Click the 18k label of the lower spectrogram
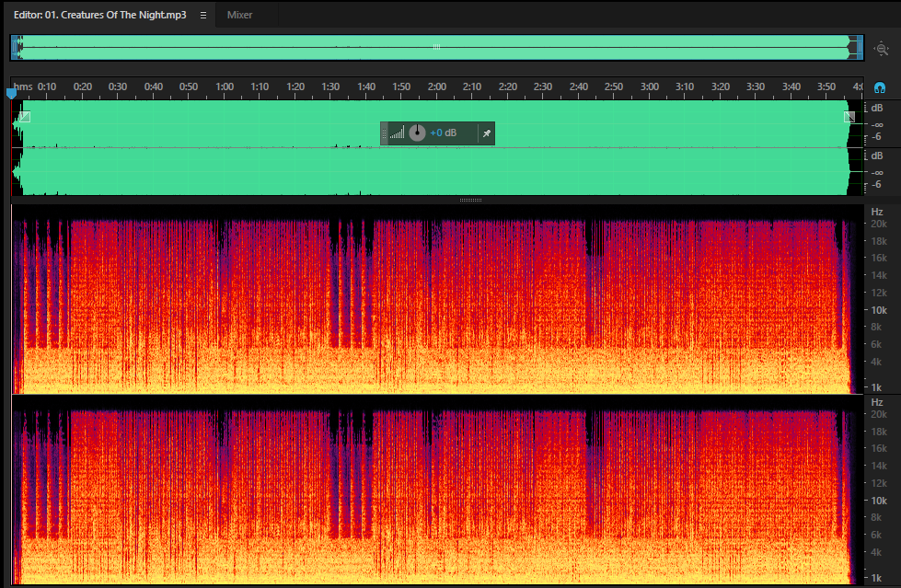This screenshot has height=588, width=901. click(879, 432)
